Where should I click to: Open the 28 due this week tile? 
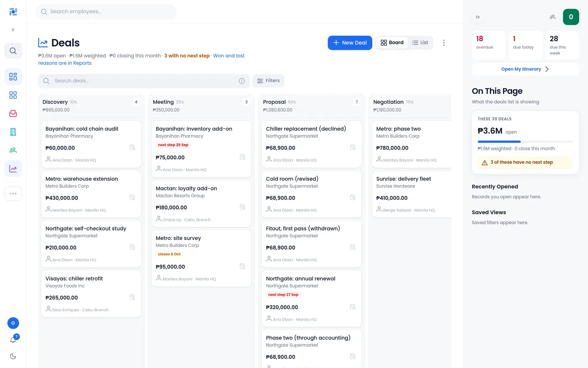coord(562,45)
